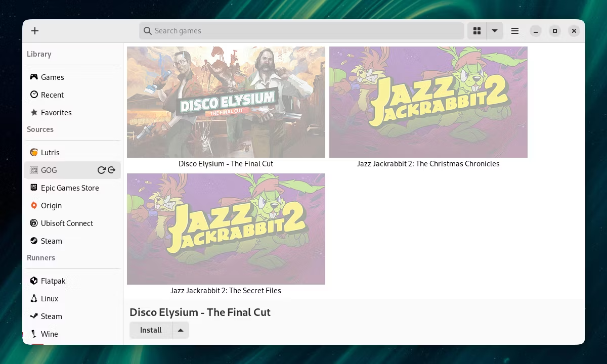Click the Games controller icon

(x=34, y=77)
